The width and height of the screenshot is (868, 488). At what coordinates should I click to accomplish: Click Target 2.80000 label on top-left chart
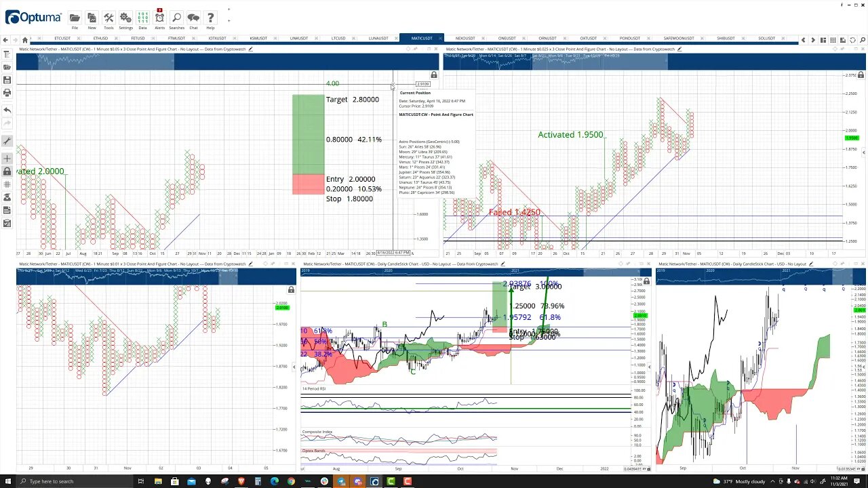[x=352, y=100]
